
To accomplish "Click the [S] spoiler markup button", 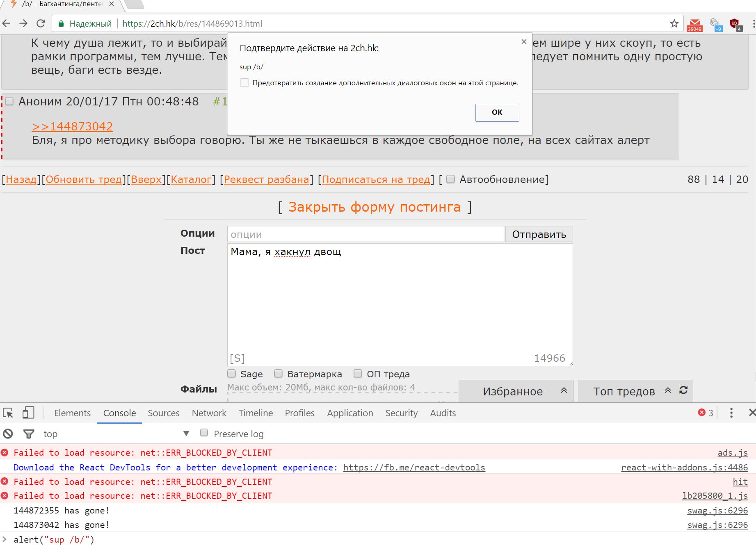I will (x=237, y=358).
